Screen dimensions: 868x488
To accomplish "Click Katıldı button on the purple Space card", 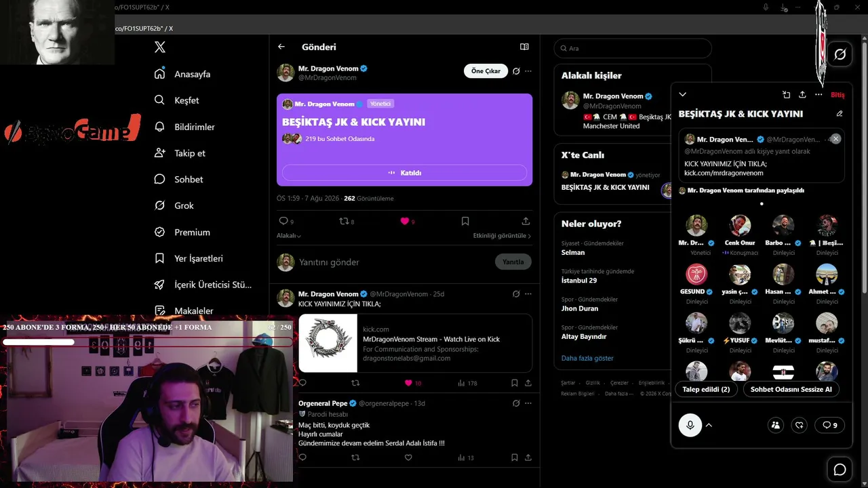I will 405,173.
